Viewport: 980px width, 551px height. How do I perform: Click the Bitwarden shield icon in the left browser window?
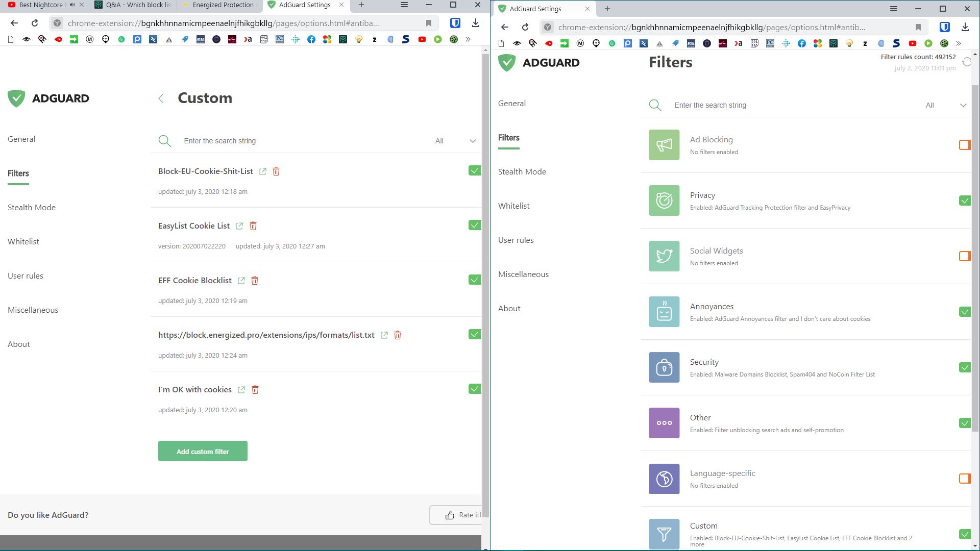tap(455, 23)
